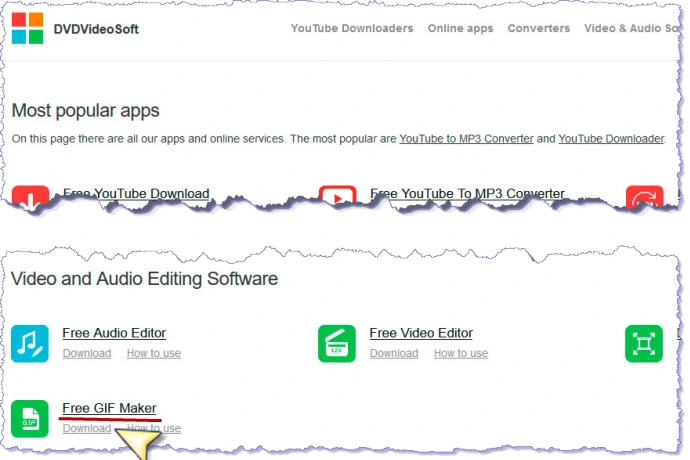
Task: Click the green Free Video Editor clapperboard icon
Action: tap(337, 343)
